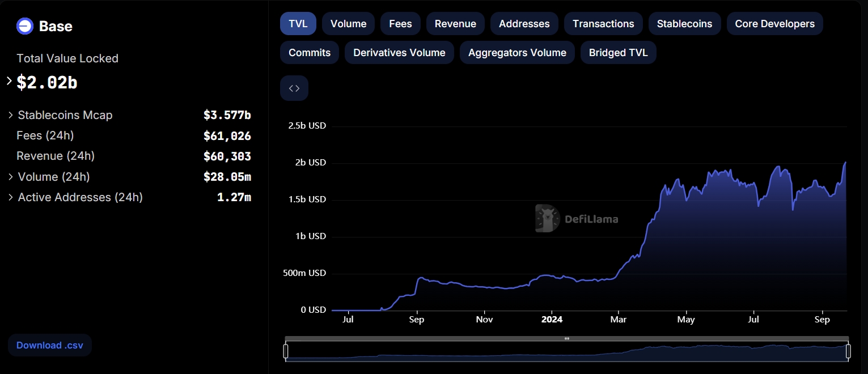868x374 pixels.
Task: Show Revenue on the chart
Action: (455, 24)
